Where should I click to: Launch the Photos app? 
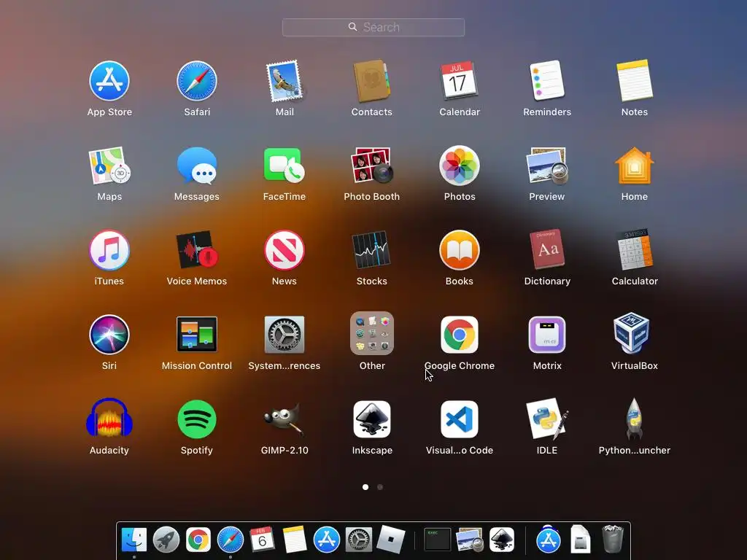(460, 166)
